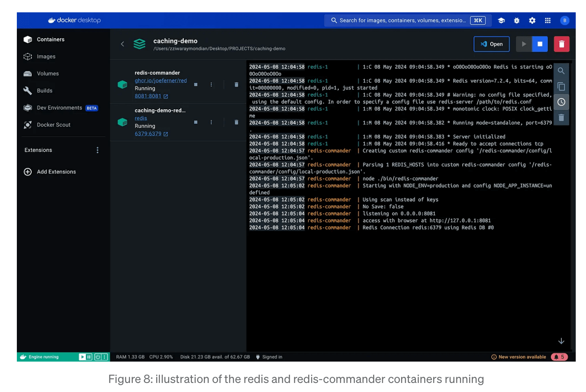Image resolution: width=586 pixels, height=392 pixels.
Task: Stop the caching-demo stack with blue stop button
Action: 540,44
